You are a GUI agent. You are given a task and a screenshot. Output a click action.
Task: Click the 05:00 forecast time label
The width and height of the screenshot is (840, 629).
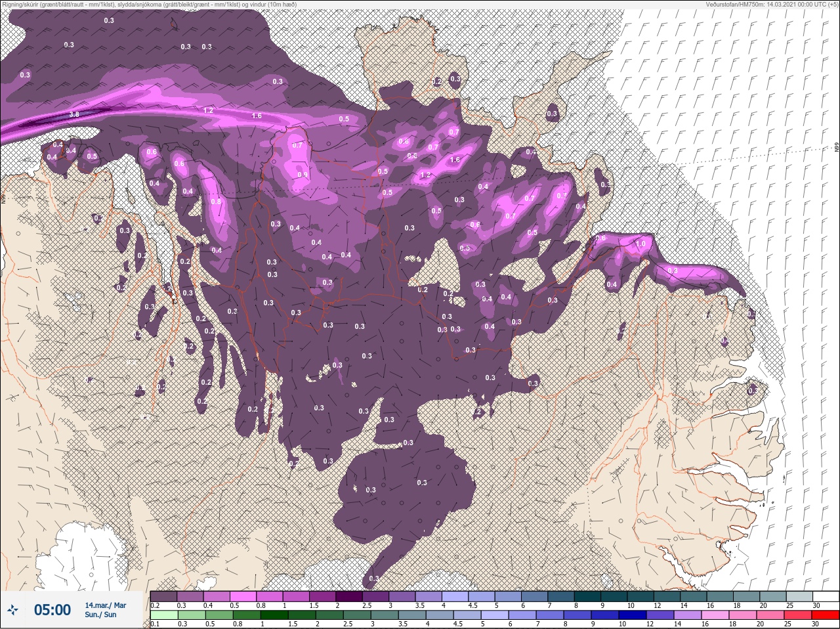pyautogui.click(x=52, y=610)
